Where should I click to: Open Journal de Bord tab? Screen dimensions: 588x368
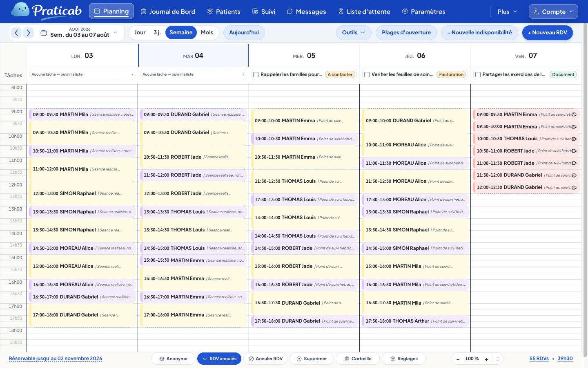tap(168, 11)
